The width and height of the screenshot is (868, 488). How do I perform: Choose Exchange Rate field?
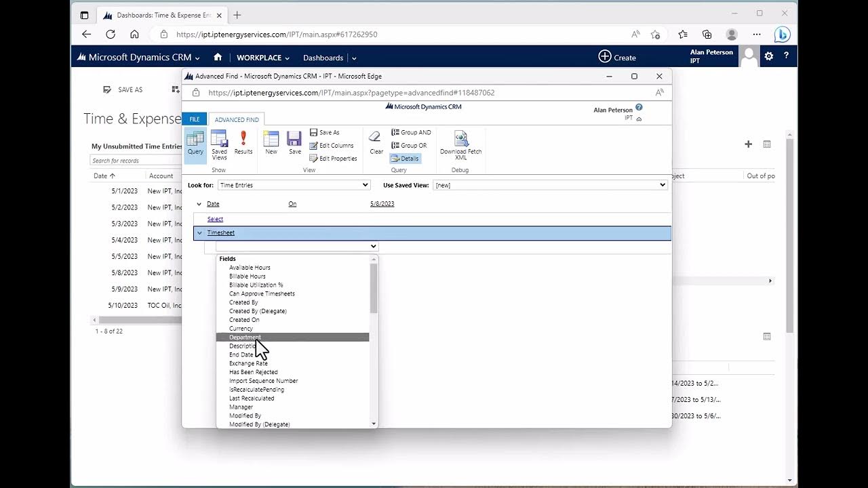coord(248,364)
